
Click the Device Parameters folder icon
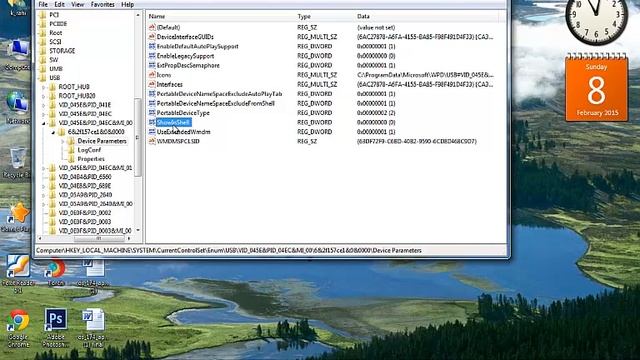pos(71,141)
